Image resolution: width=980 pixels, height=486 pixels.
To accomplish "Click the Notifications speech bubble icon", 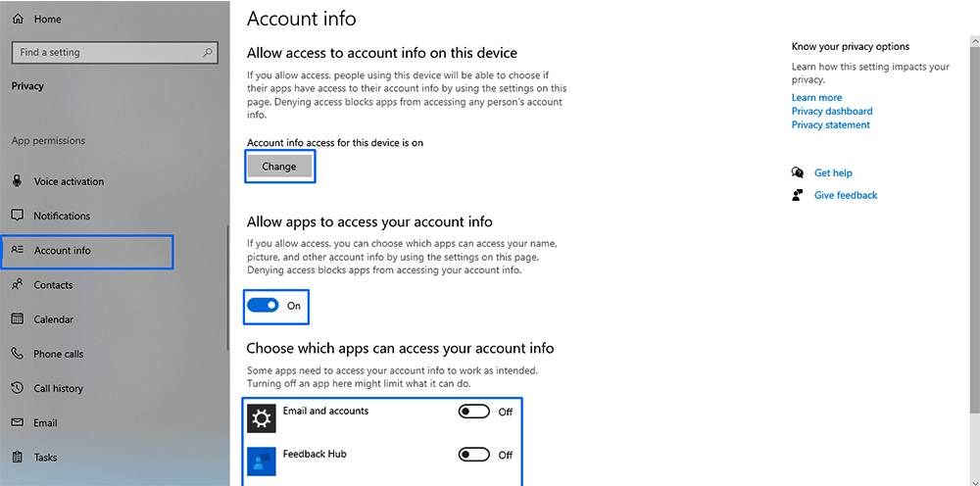I will (x=18, y=216).
